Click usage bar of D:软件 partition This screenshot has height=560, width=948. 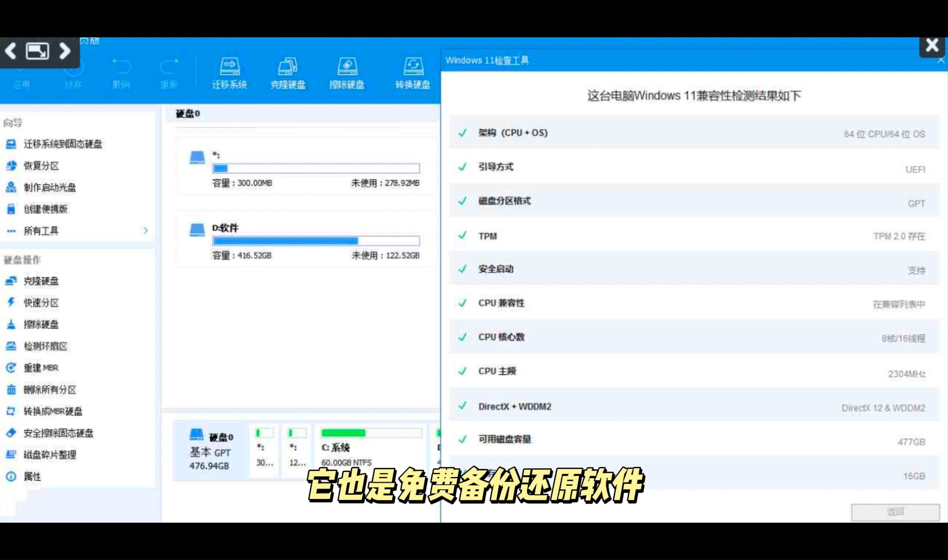click(316, 241)
